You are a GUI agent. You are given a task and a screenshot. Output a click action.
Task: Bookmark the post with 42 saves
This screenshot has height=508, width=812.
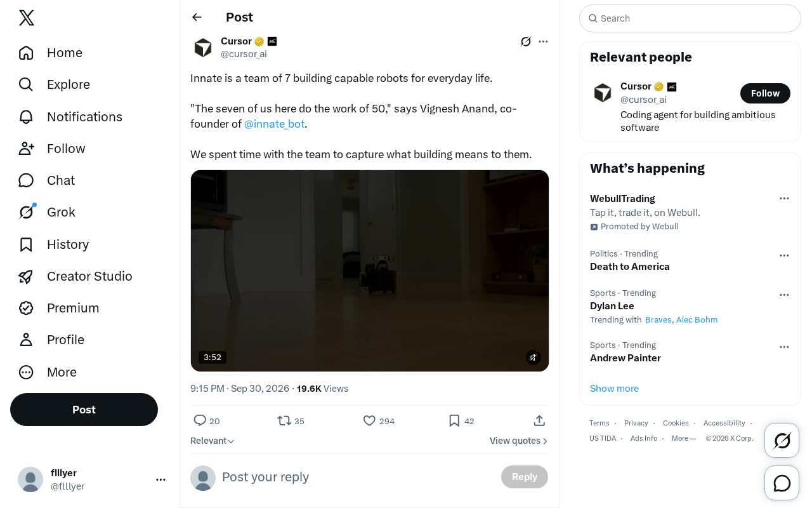pyautogui.click(x=454, y=420)
